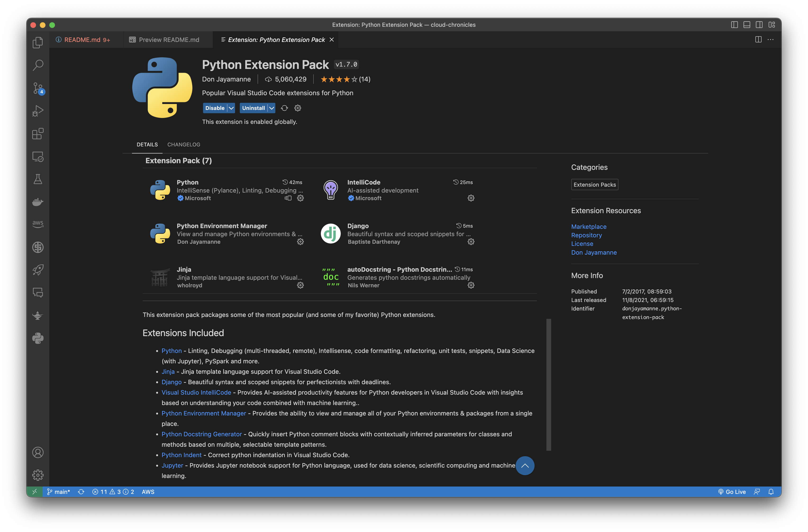
Task: Open the Python icon in activity bar
Action: [38, 338]
